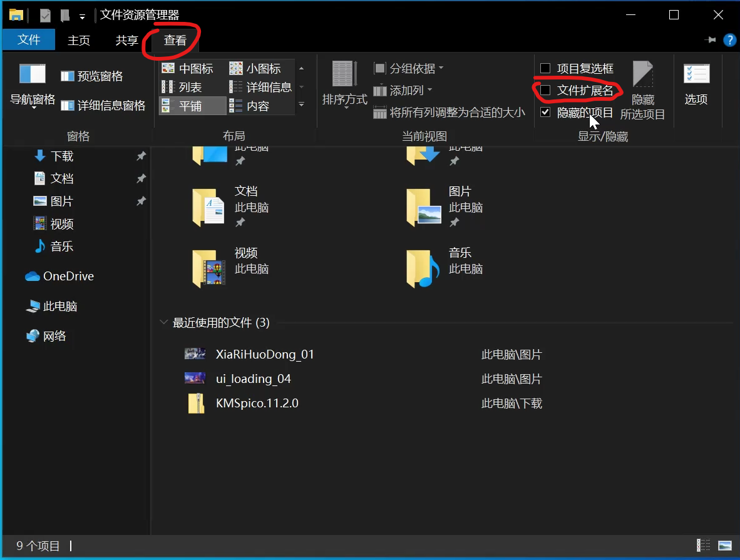
Task: Click pin icon beside 下载 in sidebar
Action: pos(141,156)
